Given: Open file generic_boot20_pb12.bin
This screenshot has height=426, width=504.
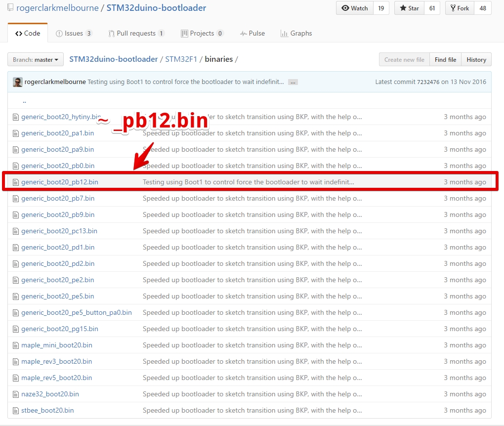Looking at the screenshot, I should [x=59, y=182].
